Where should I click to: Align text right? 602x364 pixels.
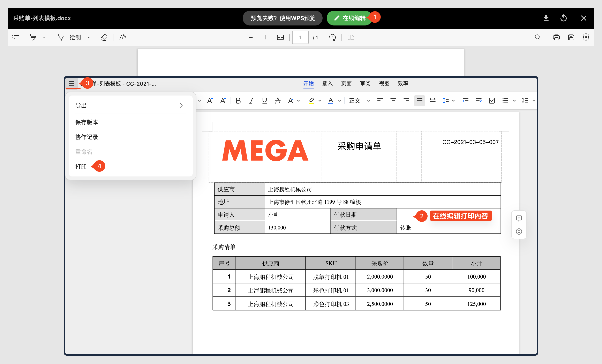[406, 101]
